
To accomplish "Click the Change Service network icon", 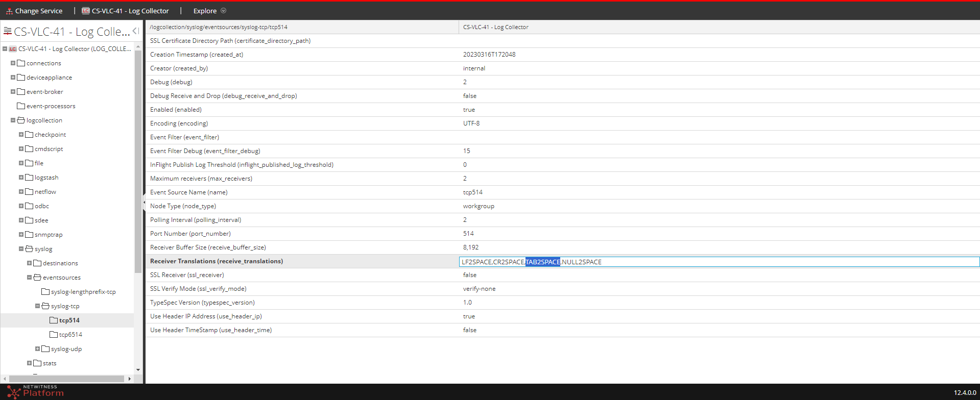I will (x=9, y=11).
